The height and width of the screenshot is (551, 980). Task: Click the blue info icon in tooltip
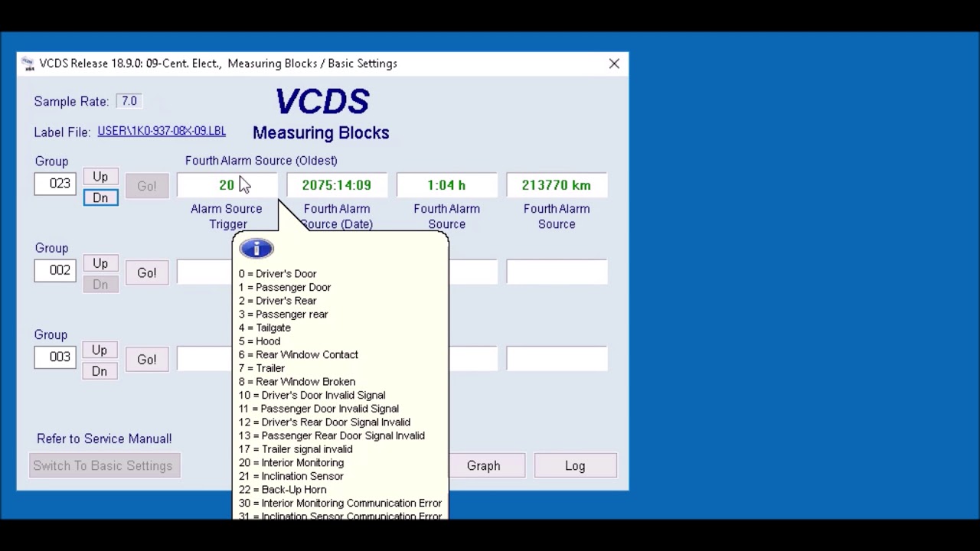pos(256,249)
